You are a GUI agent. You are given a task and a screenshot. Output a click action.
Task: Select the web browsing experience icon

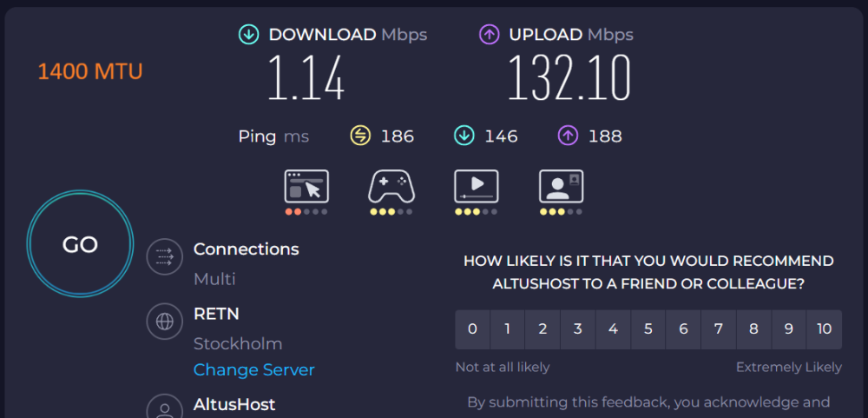pos(306,186)
